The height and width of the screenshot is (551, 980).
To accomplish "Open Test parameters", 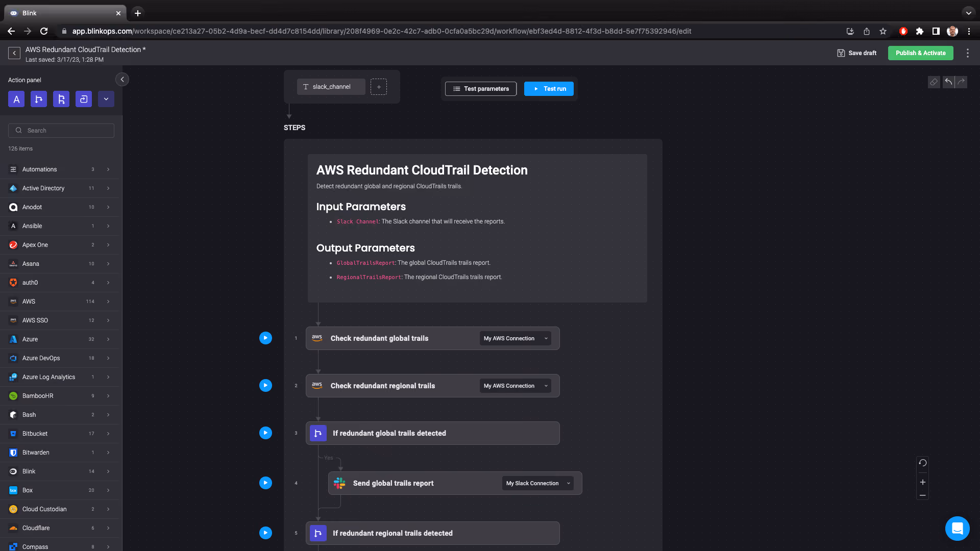I will click(481, 89).
